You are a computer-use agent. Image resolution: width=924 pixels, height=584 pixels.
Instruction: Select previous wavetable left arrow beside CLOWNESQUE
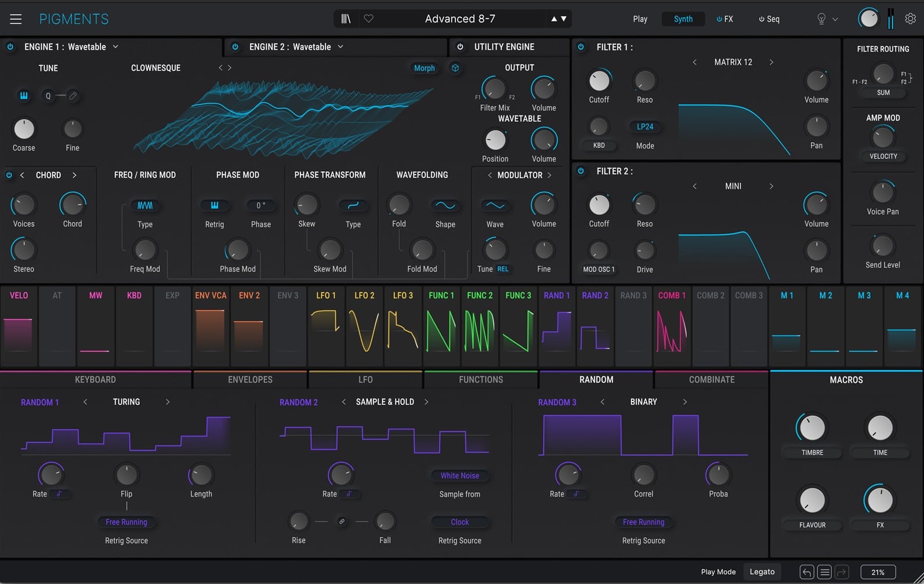[x=220, y=68]
